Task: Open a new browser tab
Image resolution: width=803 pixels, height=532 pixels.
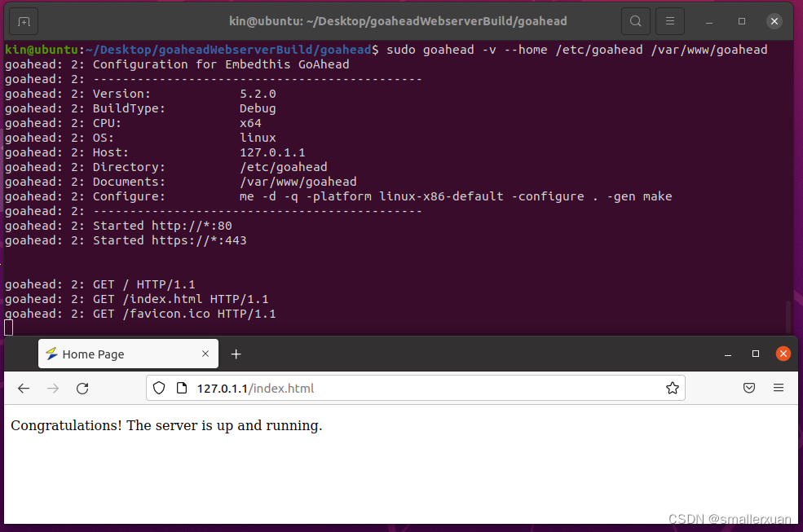Action: click(x=236, y=354)
